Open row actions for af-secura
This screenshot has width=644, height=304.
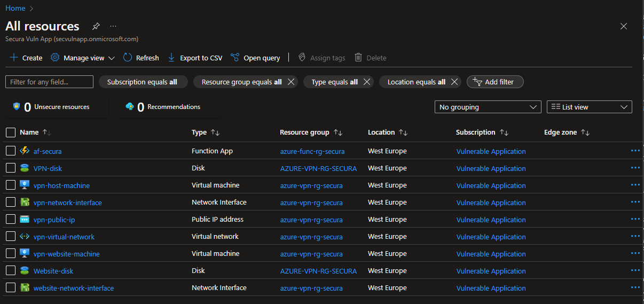pos(635,151)
